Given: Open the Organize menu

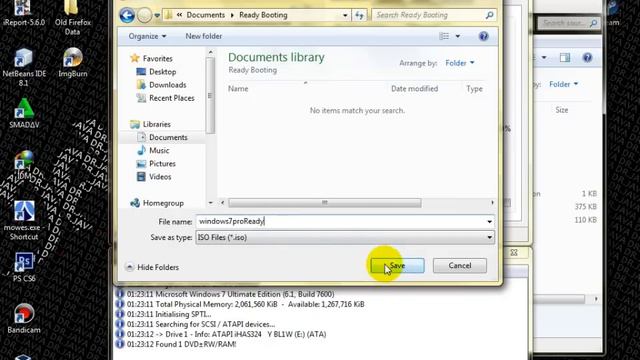Looking at the screenshot, I should pyautogui.click(x=147, y=36).
